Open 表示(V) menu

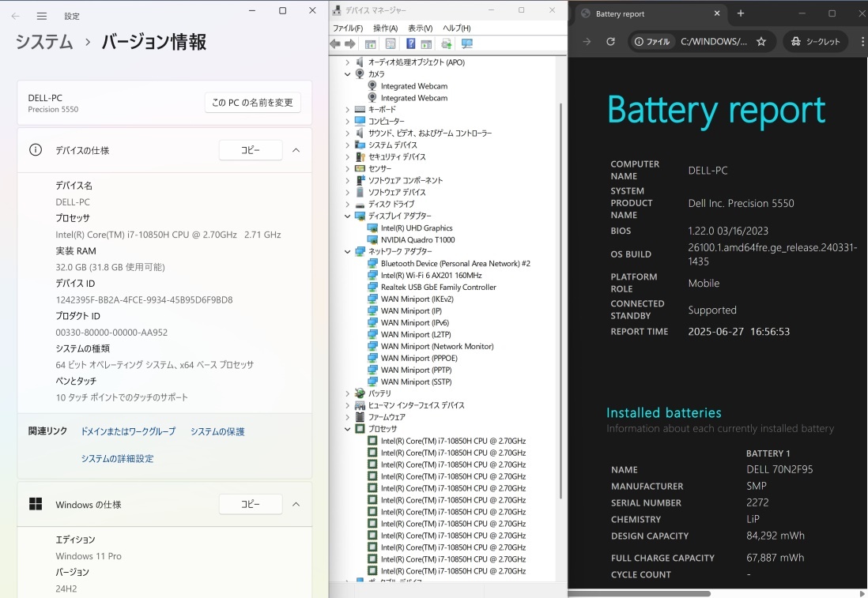pyautogui.click(x=420, y=28)
